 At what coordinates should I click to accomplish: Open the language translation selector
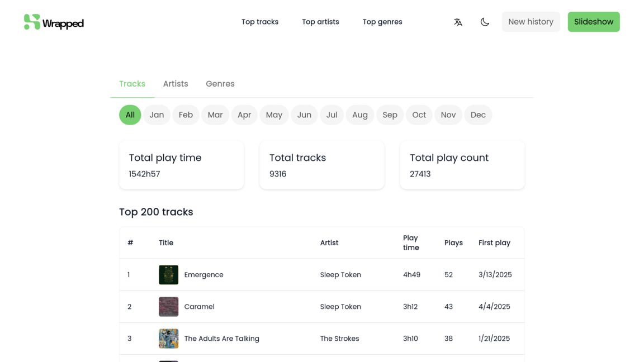tap(458, 22)
